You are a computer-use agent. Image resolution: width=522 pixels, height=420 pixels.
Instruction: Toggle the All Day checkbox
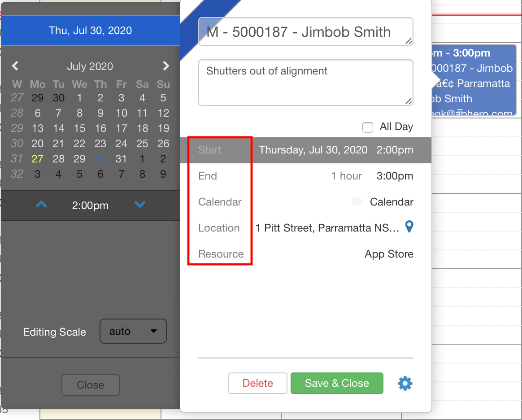click(x=368, y=127)
